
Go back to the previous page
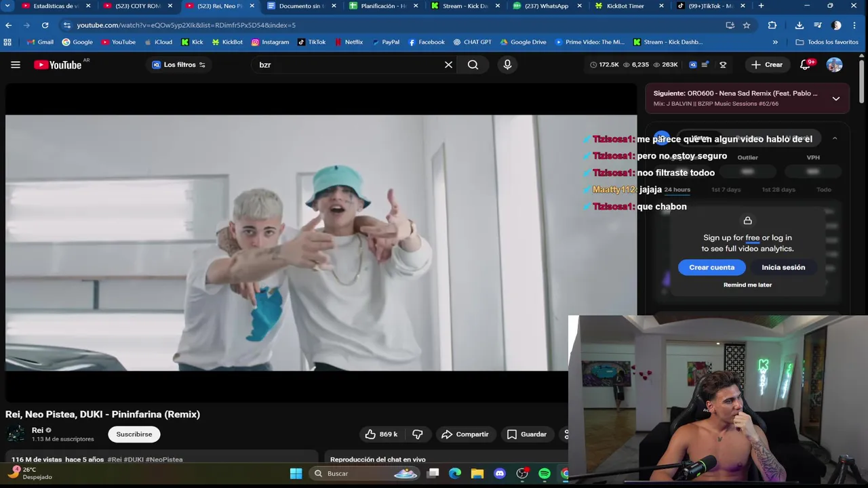[8, 25]
